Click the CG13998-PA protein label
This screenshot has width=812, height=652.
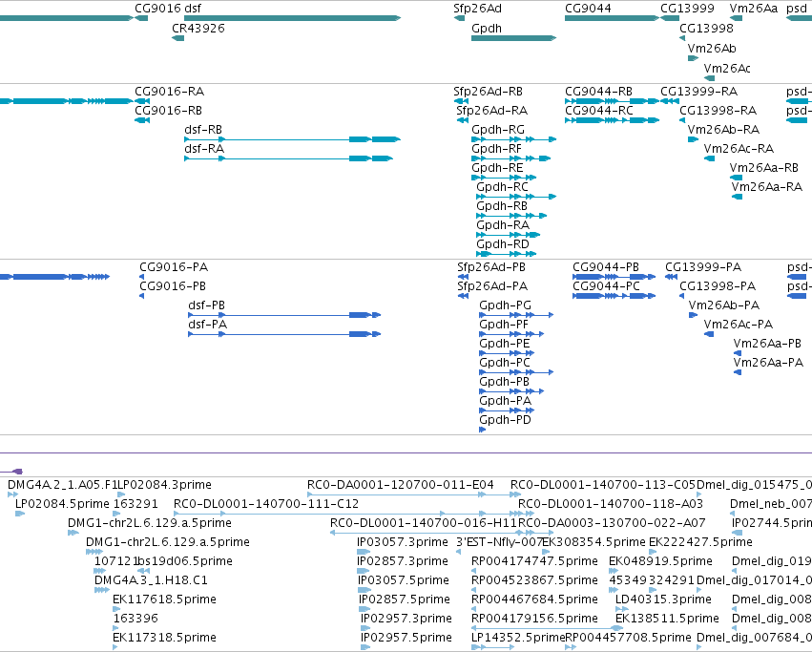(x=718, y=286)
